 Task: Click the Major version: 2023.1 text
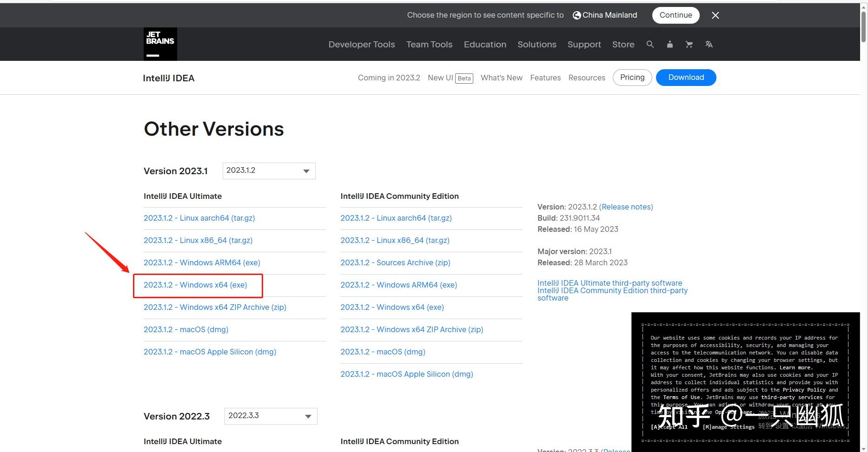[x=575, y=251]
